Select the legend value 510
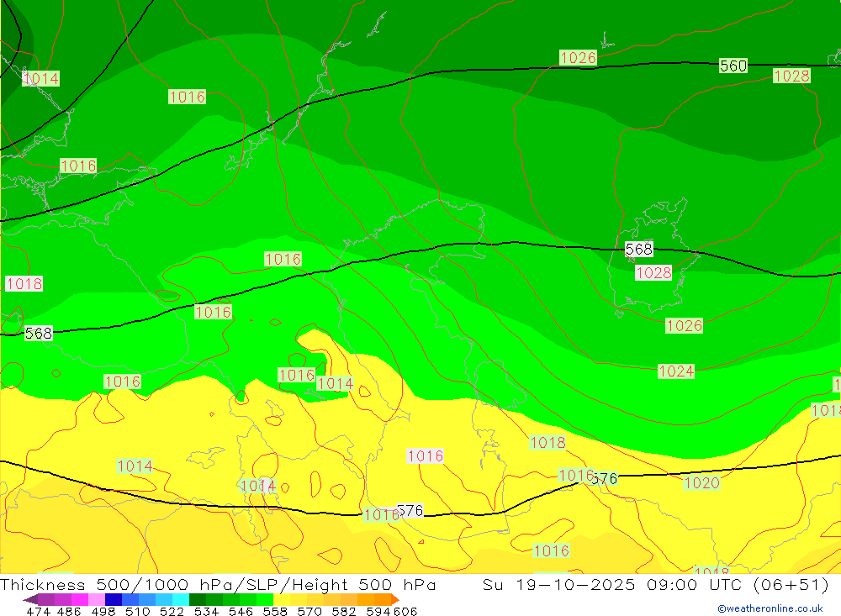 point(137,611)
